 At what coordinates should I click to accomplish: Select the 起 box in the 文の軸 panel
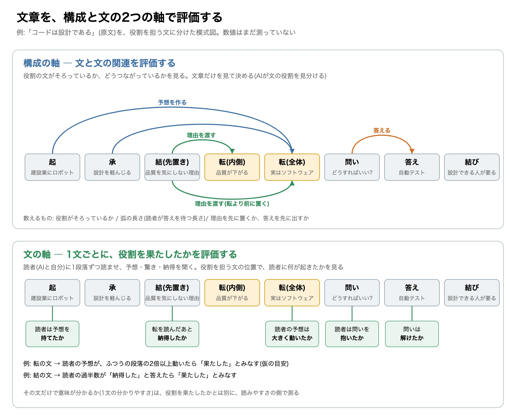(x=52, y=293)
